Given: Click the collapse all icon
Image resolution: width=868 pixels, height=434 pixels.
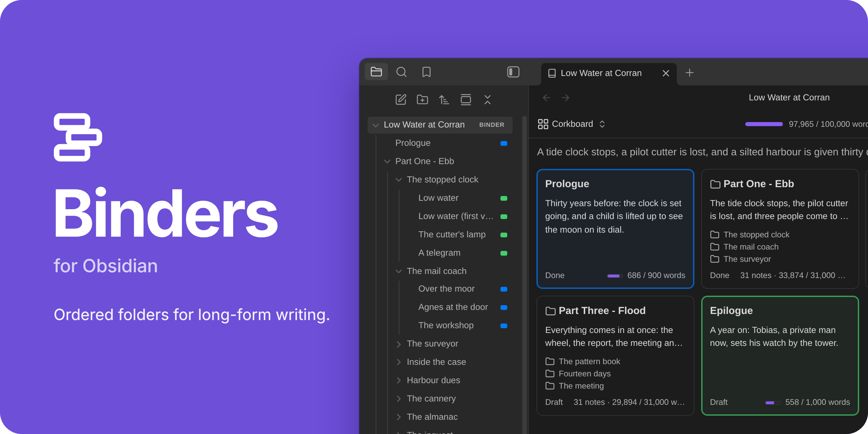Looking at the screenshot, I should (488, 100).
